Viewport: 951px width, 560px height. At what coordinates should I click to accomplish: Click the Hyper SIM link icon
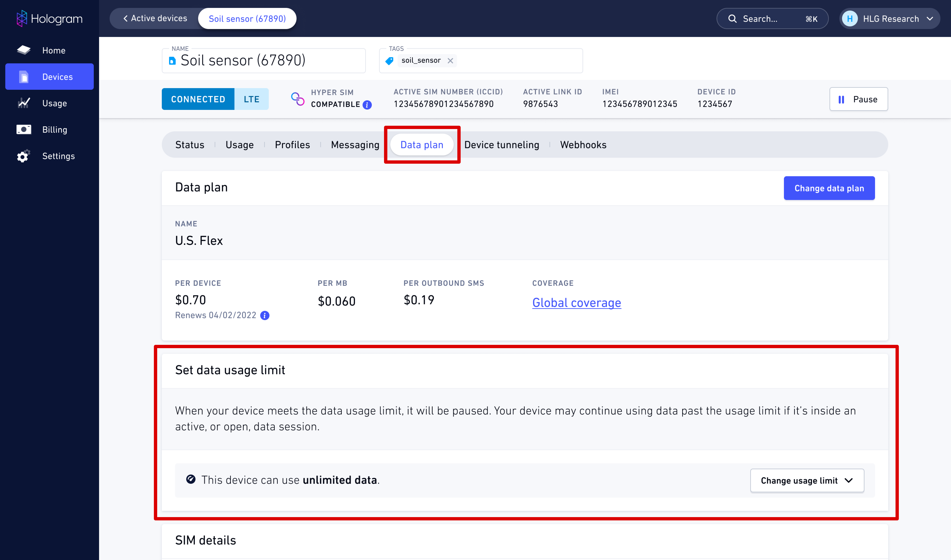[x=298, y=99]
